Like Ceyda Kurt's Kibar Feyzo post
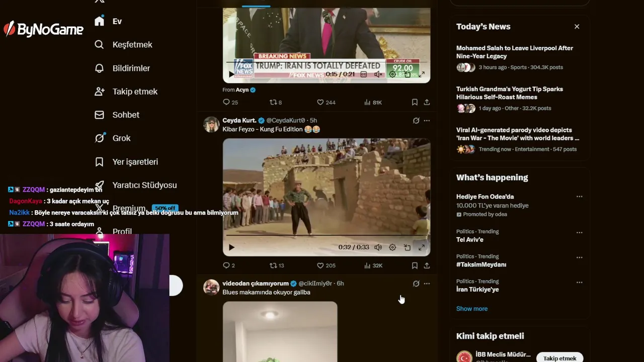 326,265
